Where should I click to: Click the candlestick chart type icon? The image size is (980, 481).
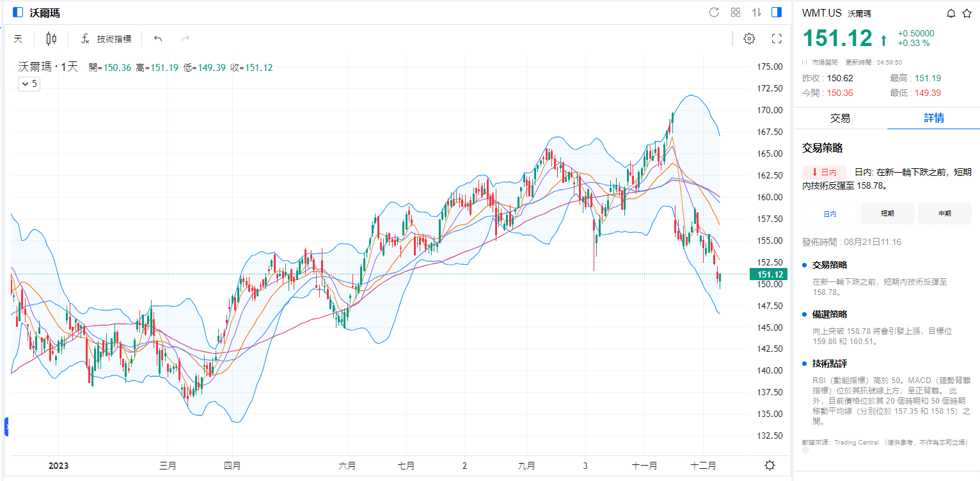coord(51,39)
